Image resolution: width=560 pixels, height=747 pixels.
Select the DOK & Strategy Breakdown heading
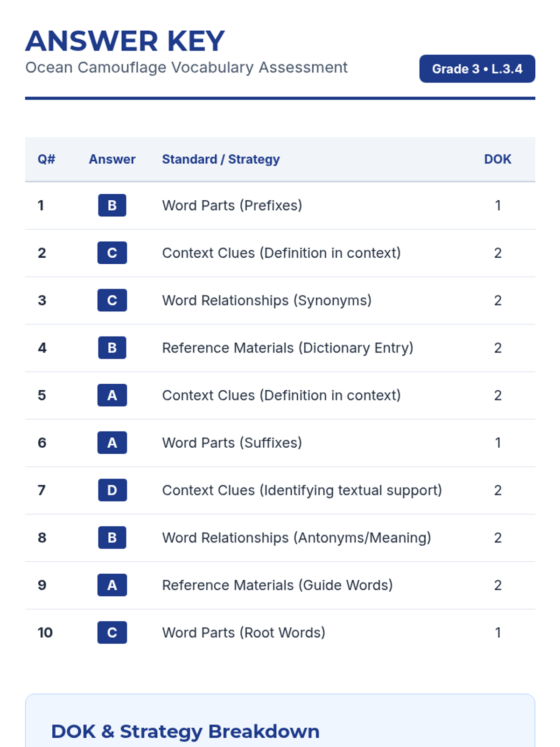pos(185,732)
